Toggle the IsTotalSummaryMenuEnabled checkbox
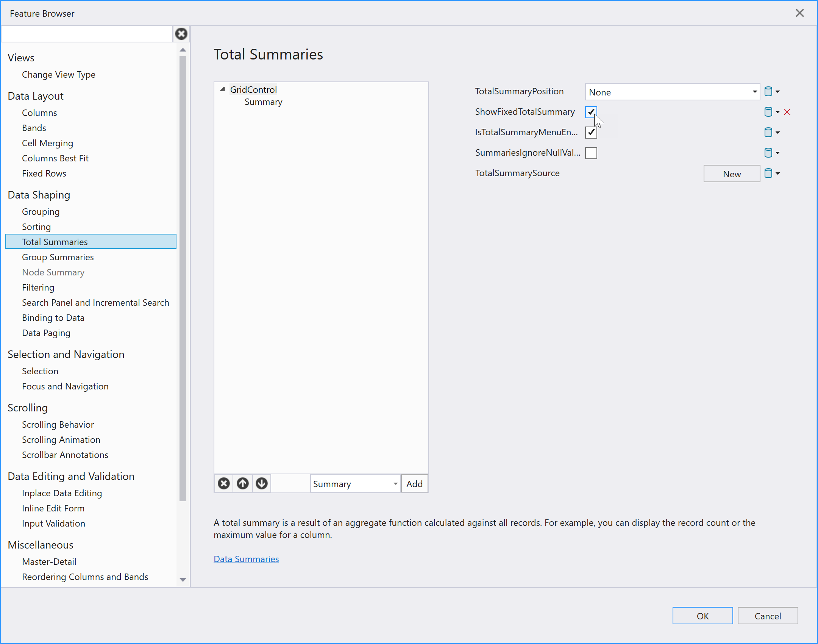The height and width of the screenshot is (644, 818). pyautogui.click(x=591, y=133)
